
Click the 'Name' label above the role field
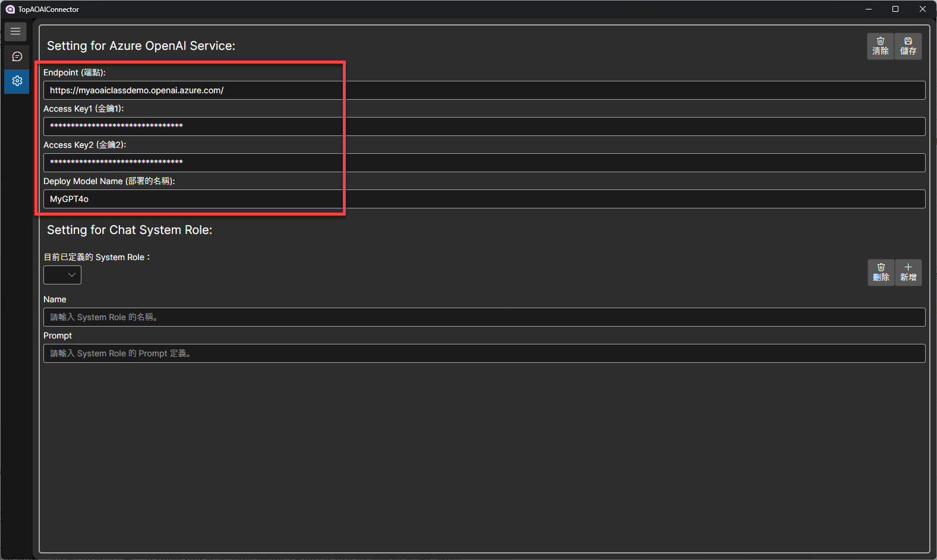coord(55,299)
